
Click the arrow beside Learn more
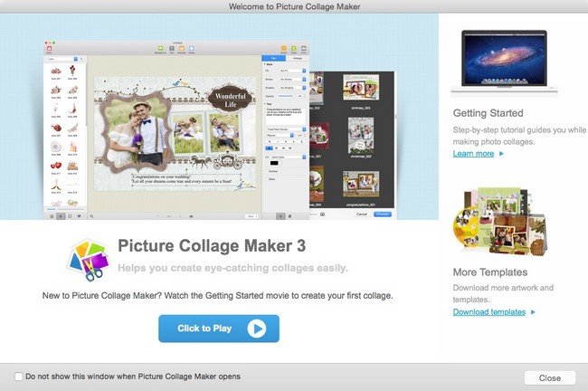coord(501,154)
